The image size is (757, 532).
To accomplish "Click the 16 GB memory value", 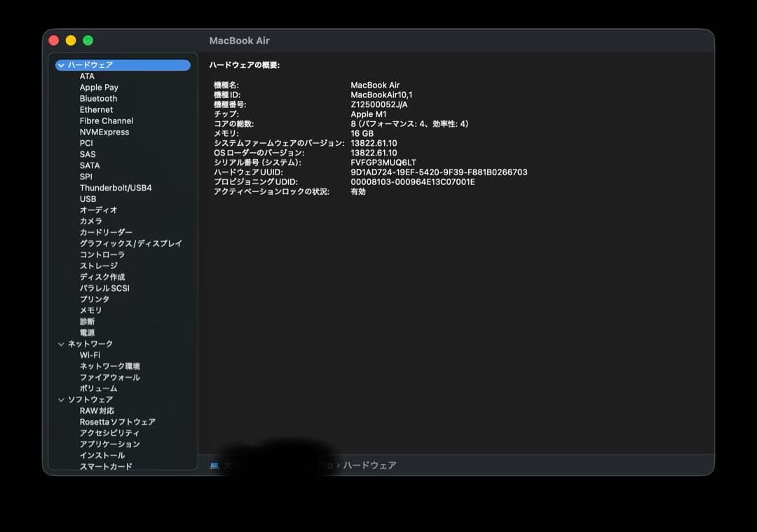I will point(362,134).
